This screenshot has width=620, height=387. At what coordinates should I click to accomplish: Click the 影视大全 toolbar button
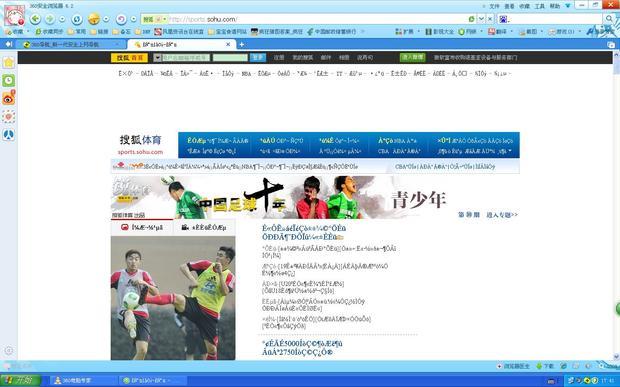coord(440,31)
